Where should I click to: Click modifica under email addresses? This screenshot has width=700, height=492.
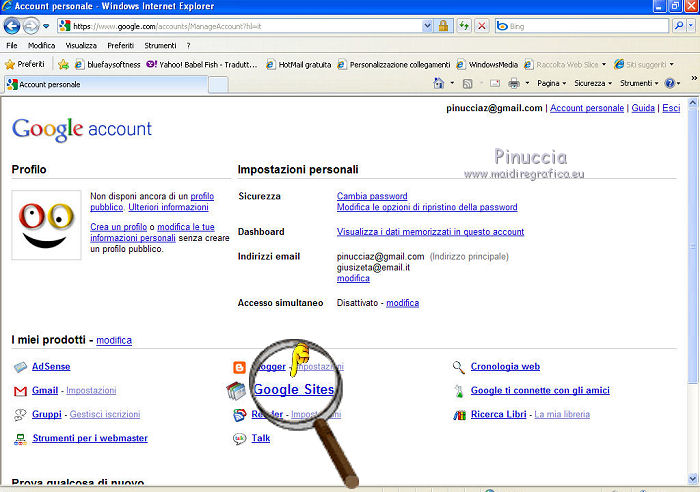pyautogui.click(x=353, y=278)
